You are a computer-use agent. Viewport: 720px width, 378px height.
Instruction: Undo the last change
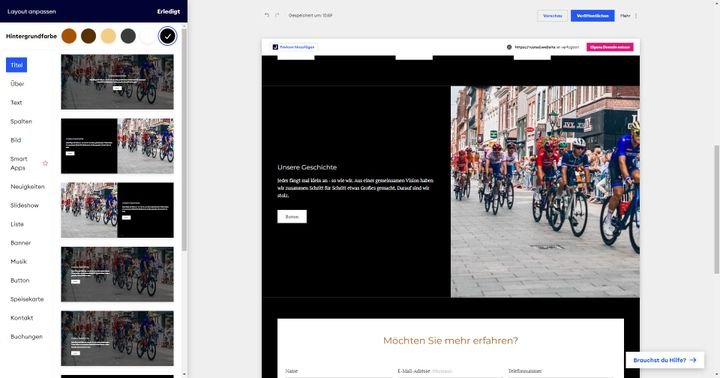click(266, 15)
